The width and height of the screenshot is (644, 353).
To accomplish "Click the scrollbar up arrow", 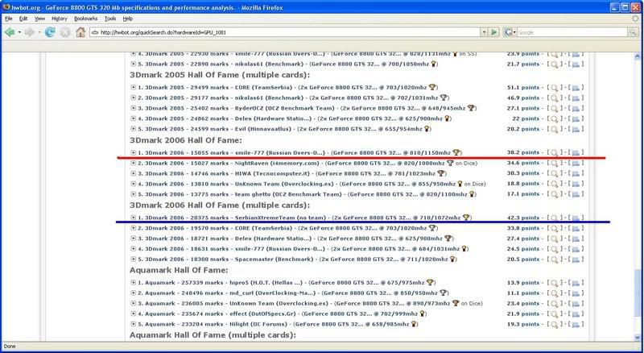I will pos(638,56).
